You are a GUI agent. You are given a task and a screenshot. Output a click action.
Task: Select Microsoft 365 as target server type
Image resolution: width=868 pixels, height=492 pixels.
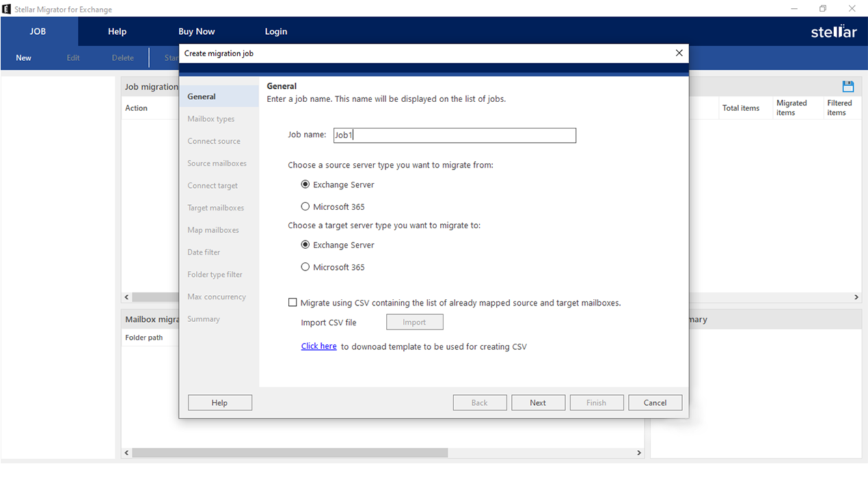point(306,267)
